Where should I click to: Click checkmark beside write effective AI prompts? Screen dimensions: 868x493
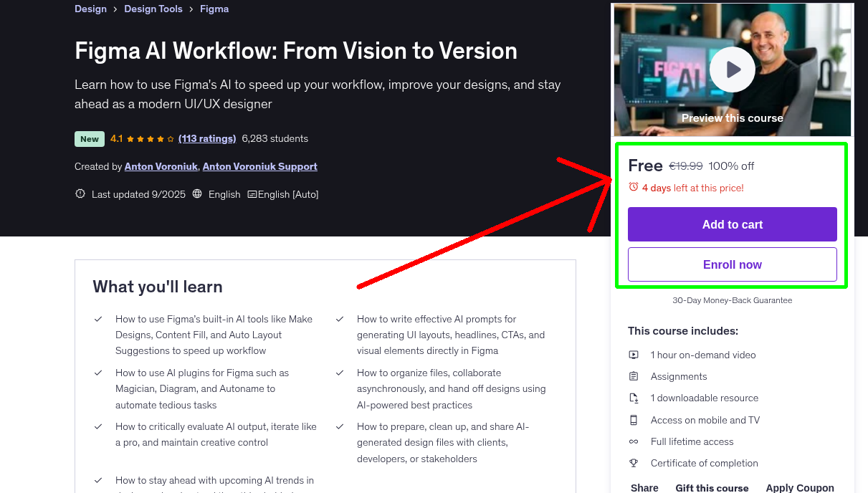[340, 319]
